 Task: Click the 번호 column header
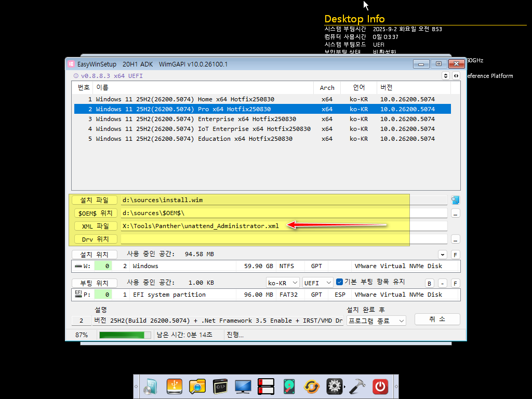click(x=83, y=87)
